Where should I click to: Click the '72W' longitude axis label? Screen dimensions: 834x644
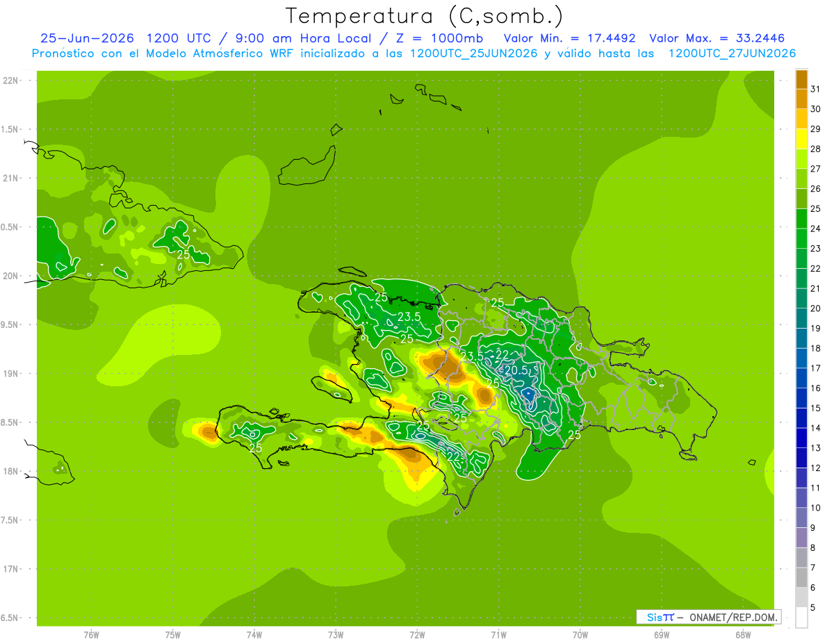click(x=417, y=635)
